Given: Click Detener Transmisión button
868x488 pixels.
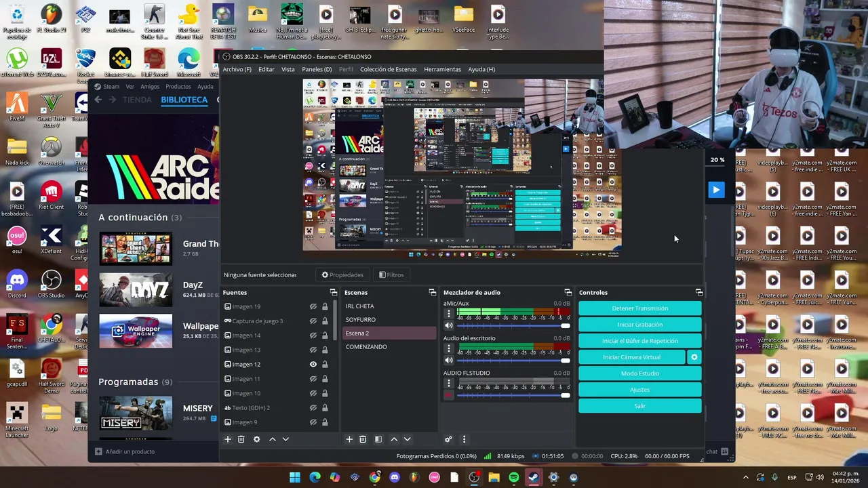Looking at the screenshot, I should click(639, 308).
